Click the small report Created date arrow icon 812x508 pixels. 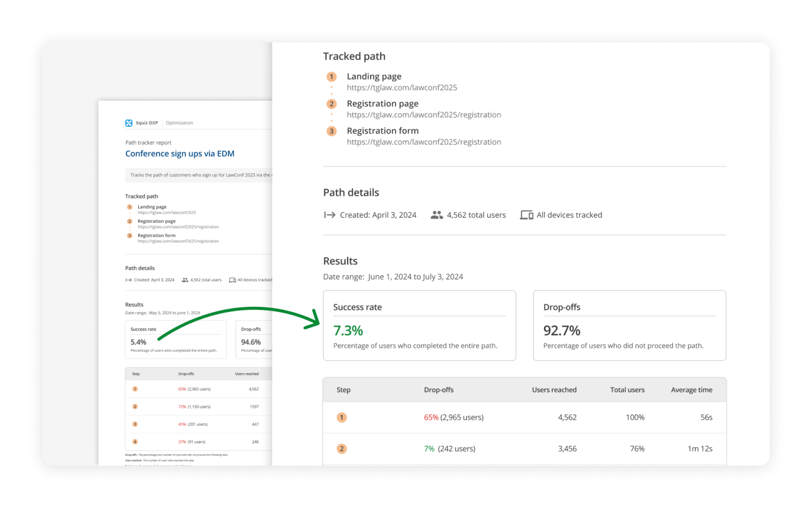point(129,280)
